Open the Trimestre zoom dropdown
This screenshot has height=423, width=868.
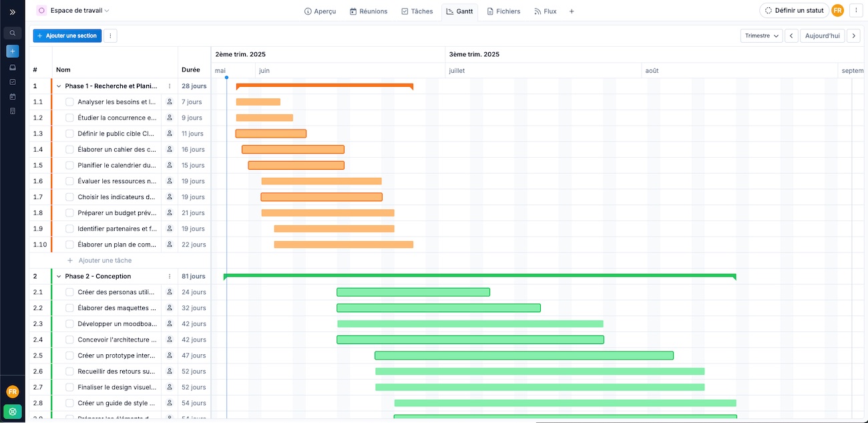tap(762, 36)
